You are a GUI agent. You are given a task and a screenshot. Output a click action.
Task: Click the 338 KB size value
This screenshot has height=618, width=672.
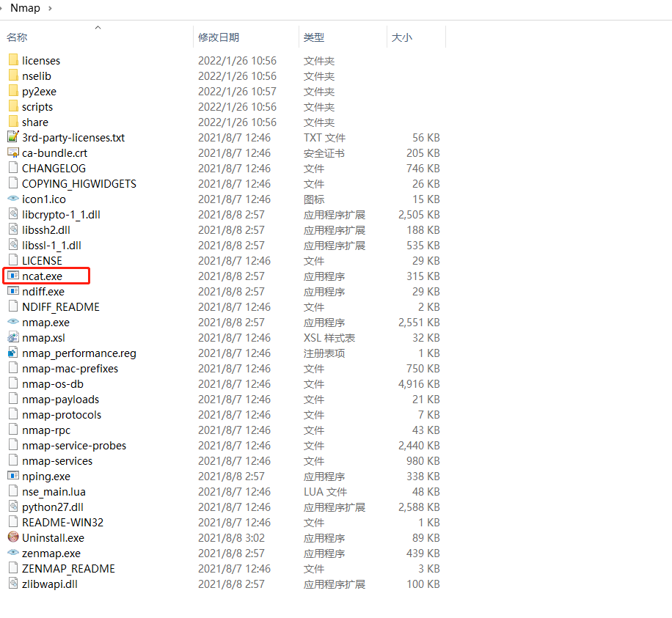tap(423, 477)
